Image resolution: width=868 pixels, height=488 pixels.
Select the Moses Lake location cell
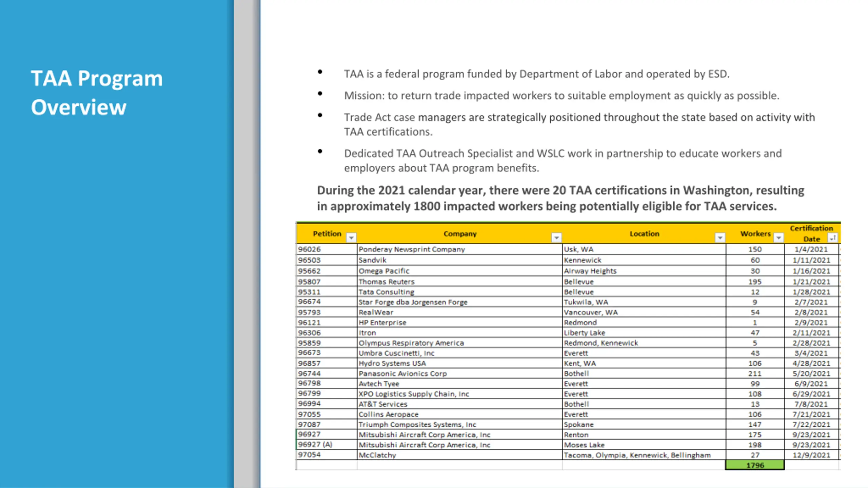click(x=644, y=444)
